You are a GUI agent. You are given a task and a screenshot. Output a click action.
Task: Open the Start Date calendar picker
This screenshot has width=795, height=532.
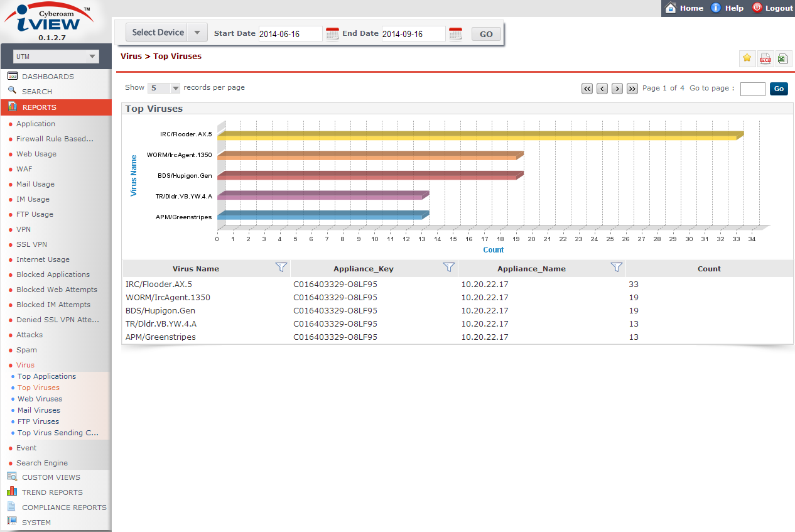point(332,33)
